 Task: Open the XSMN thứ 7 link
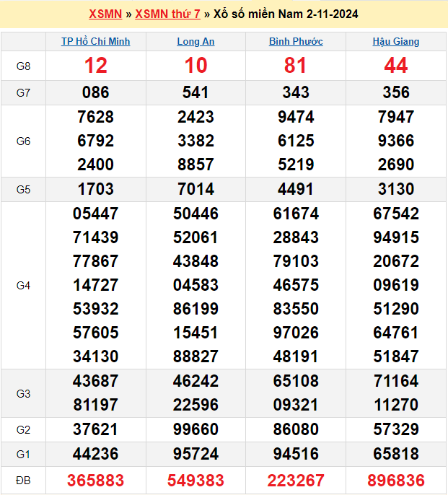coord(167,14)
